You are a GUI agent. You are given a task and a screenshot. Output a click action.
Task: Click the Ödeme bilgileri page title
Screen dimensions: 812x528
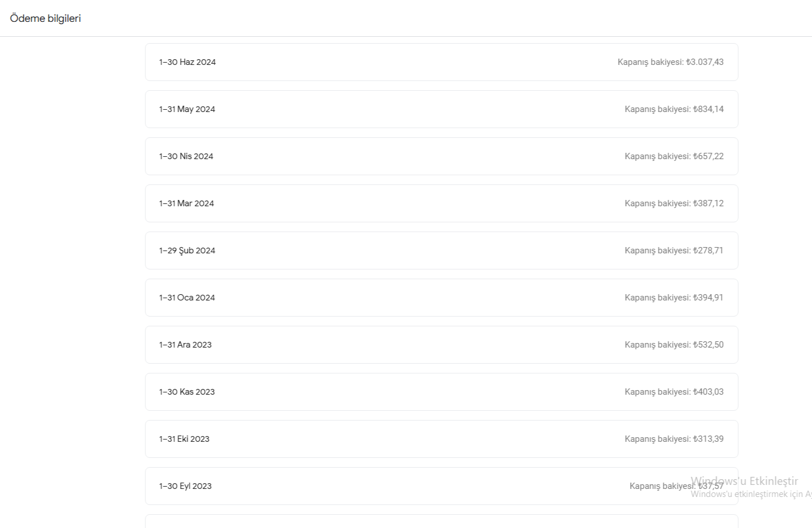tap(45, 18)
